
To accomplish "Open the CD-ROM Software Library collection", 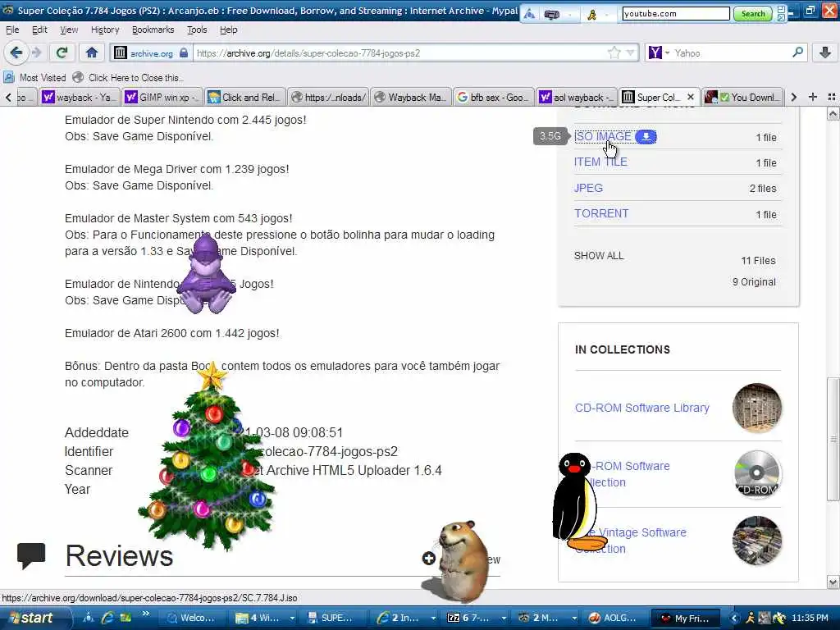I will click(x=641, y=408).
